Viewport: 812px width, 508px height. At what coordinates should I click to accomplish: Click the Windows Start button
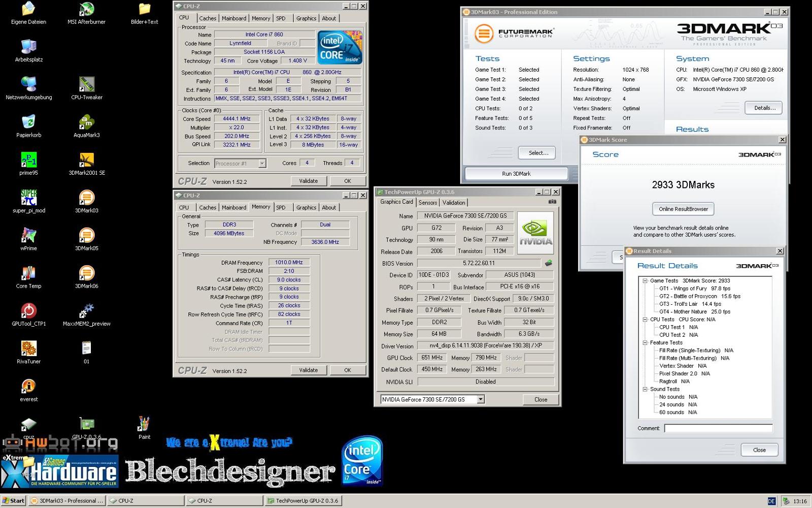click(14, 501)
